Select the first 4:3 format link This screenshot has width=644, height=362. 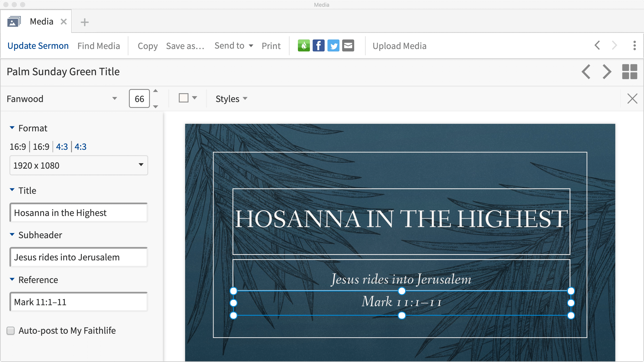pyautogui.click(x=62, y=147)
